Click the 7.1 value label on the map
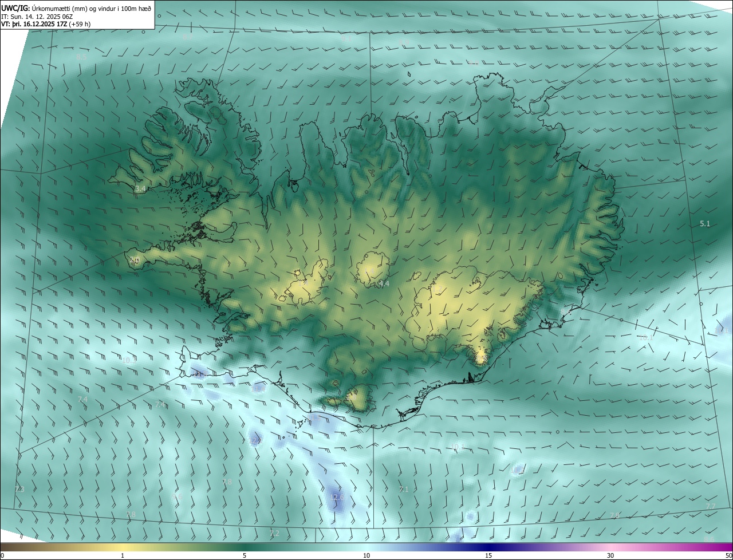Viewport: 733px width, 560px height. click(404, 490)
